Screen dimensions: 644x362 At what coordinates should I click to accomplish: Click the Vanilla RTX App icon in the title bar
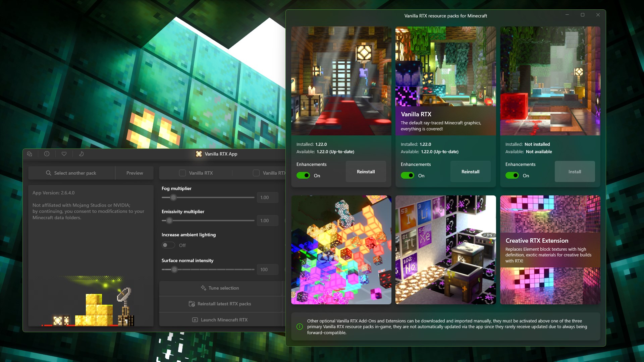(x=199, y=154)
